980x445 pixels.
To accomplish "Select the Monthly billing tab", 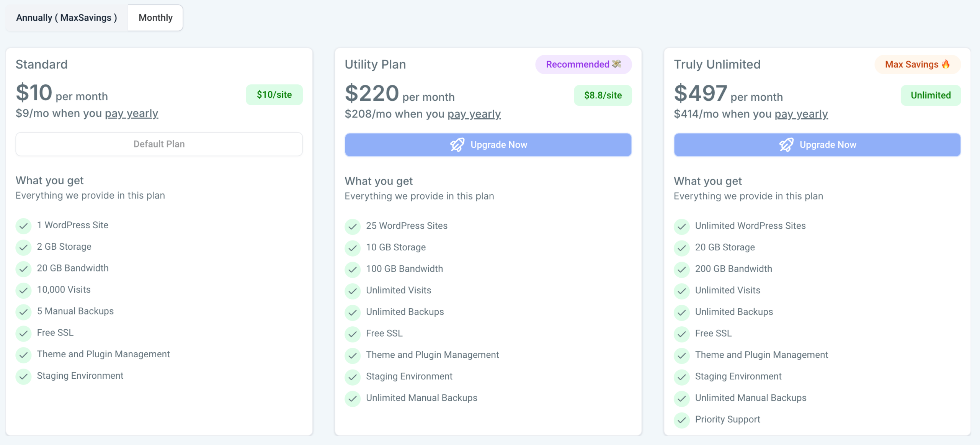I will 155,17.
